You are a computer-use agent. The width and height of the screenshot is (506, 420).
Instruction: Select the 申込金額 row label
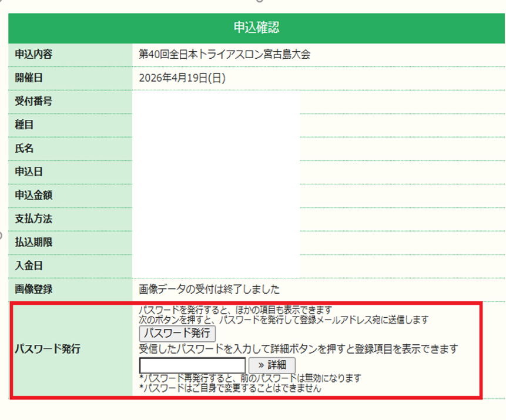(33, 195)
